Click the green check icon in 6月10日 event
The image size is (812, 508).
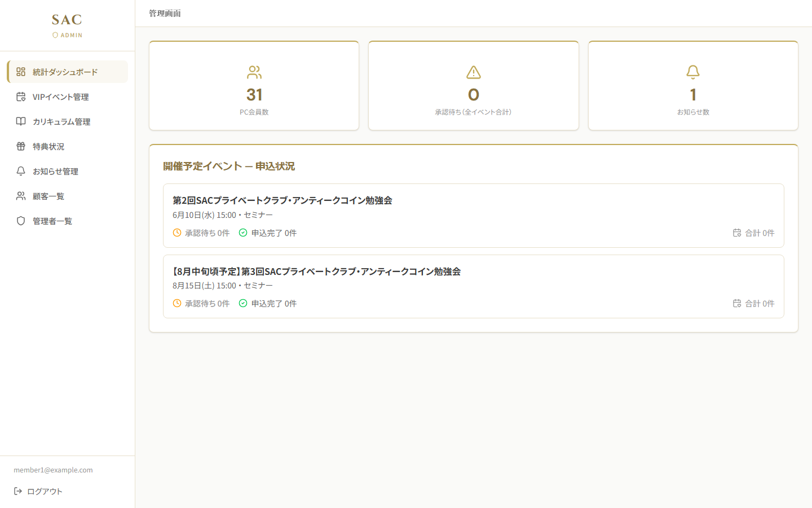point(243,233)
